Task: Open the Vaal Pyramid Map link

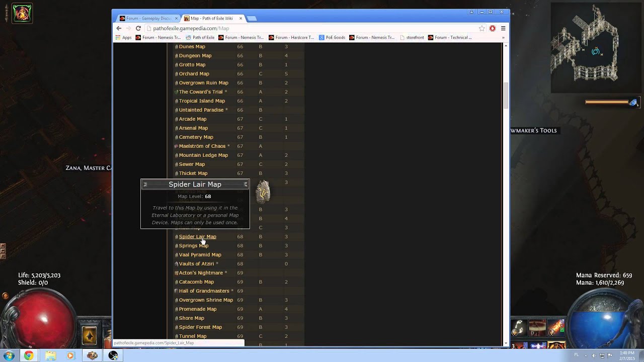Action: [x=200, y=255]
